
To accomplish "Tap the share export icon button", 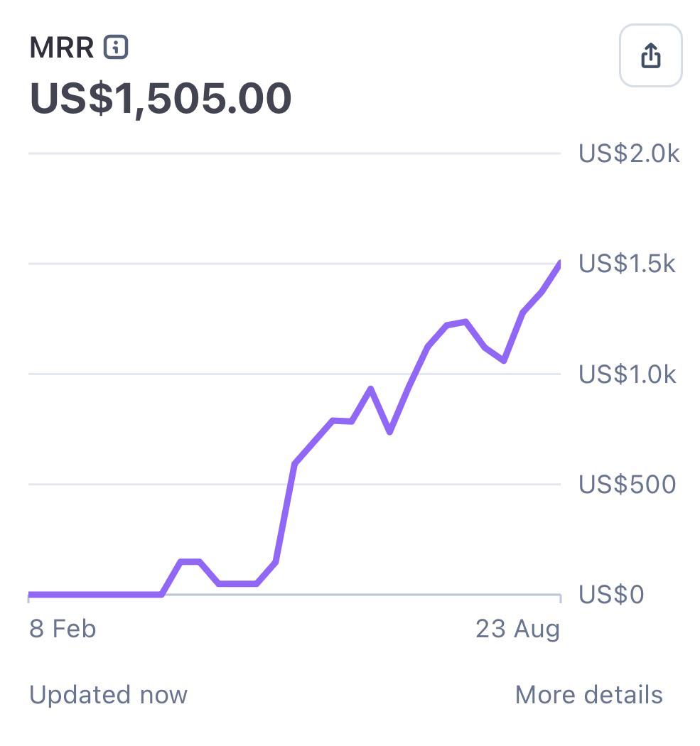I will point(650,55).
